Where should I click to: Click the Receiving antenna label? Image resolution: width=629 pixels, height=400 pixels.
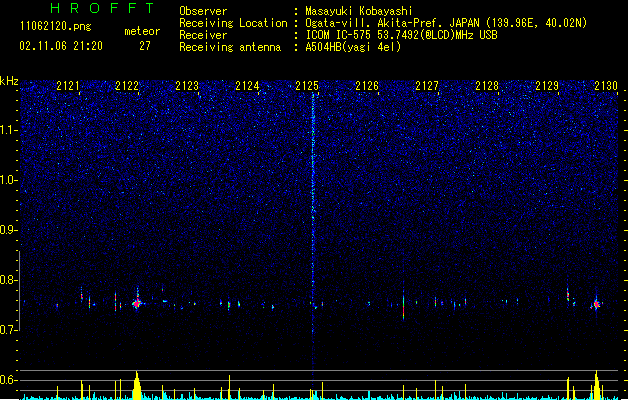(x=230, y=47)
